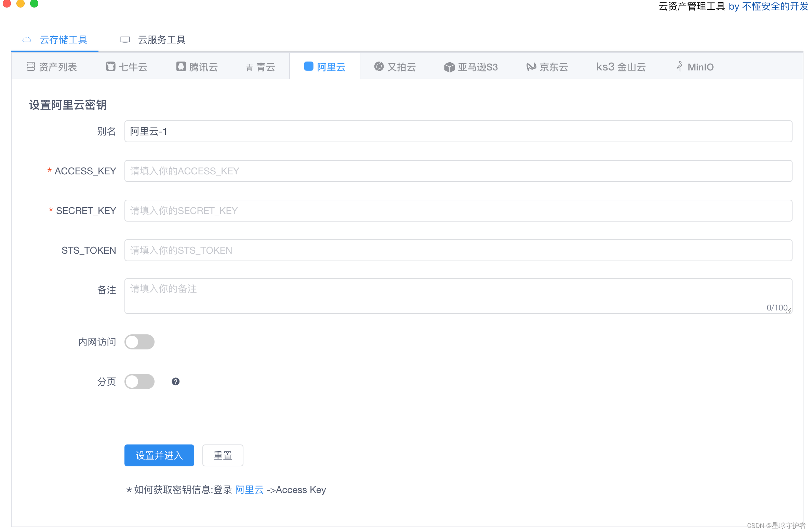The width and height of the screenshot is (811, 532).
Task: Enable the 分页 pagination switch
Action: tap(139, 382)
